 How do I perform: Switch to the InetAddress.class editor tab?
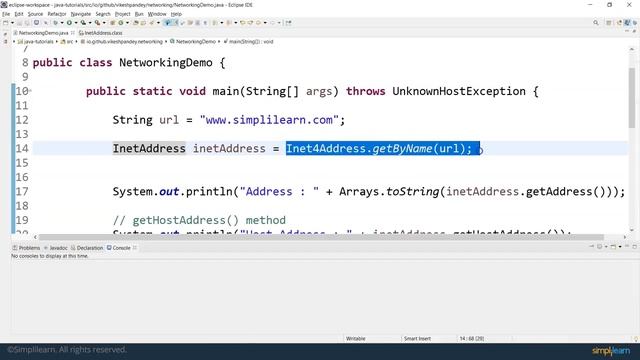(100, 33)
